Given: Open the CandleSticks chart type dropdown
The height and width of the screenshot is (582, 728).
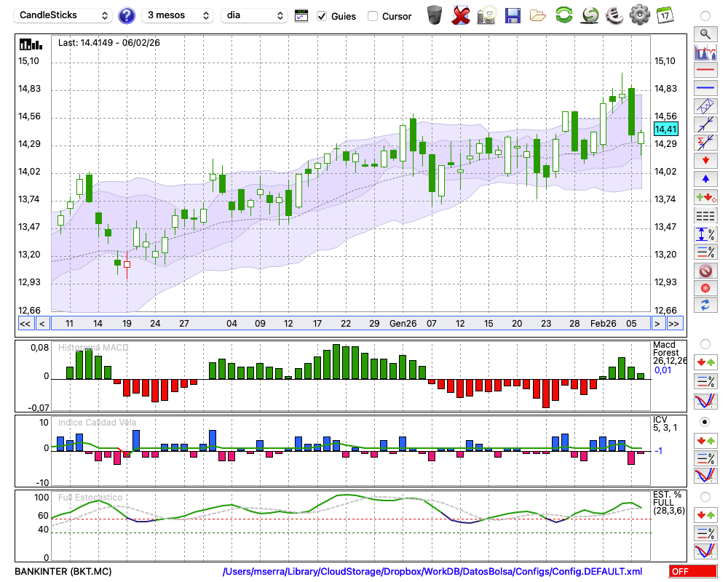Looking at the screenshot, I should [x=63, y=15].
